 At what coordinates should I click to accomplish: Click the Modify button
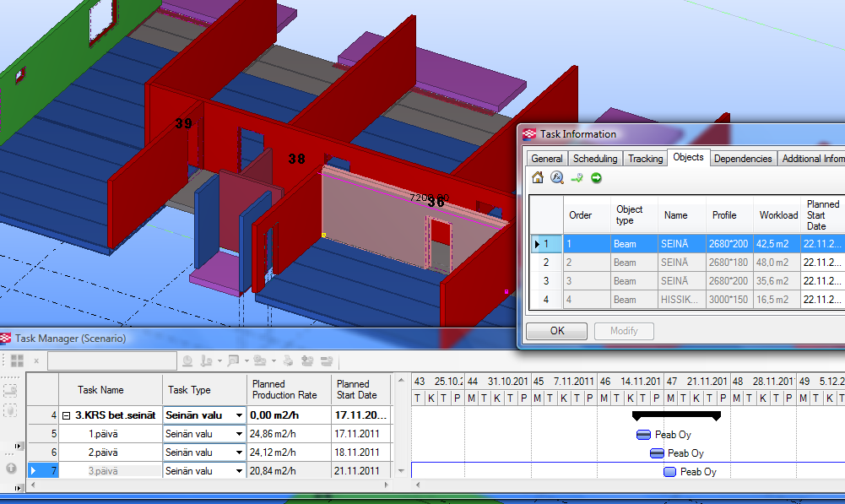[624, 331]
